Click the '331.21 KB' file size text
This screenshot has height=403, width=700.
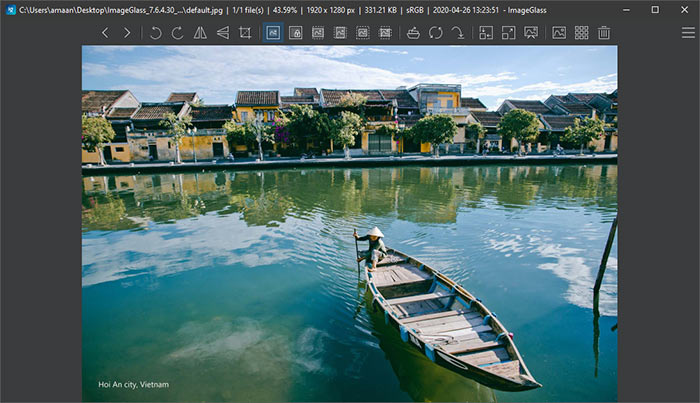[380, 10]
